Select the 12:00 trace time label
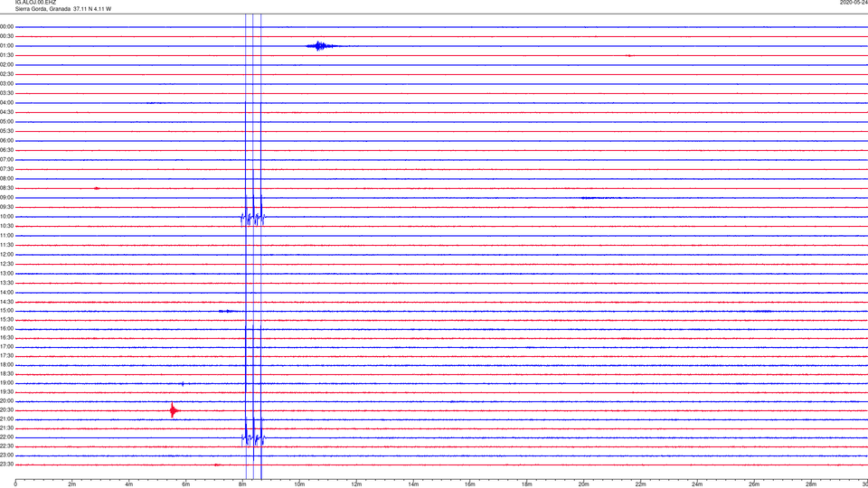This screenshot has height=488, width=868. pyautogui.click(x=7, y=255)
